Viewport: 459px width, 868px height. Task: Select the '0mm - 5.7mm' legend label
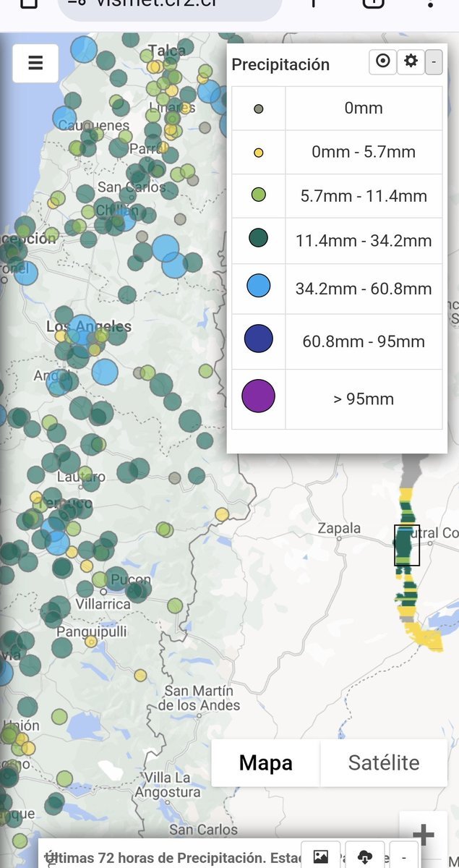pyautogui.click(x=364, y=152)
